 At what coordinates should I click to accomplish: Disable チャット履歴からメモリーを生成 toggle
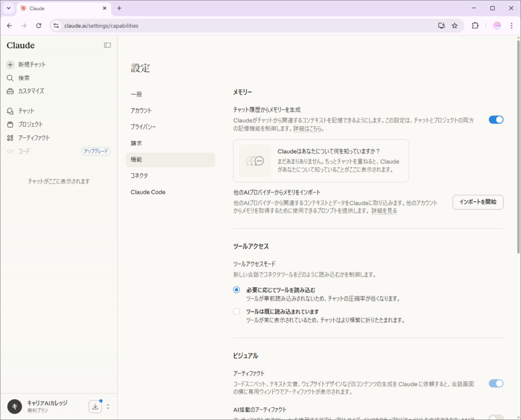pos(496,119)
